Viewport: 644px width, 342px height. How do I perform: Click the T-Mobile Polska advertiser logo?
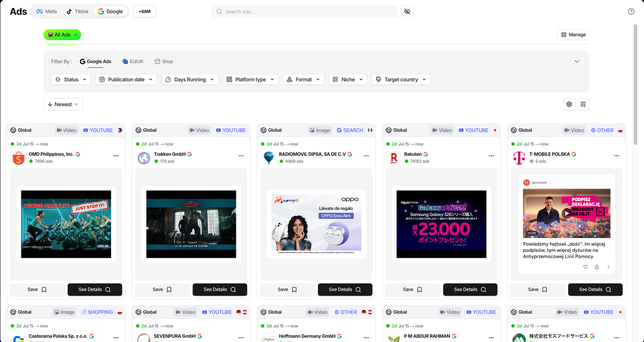[519, 158]
